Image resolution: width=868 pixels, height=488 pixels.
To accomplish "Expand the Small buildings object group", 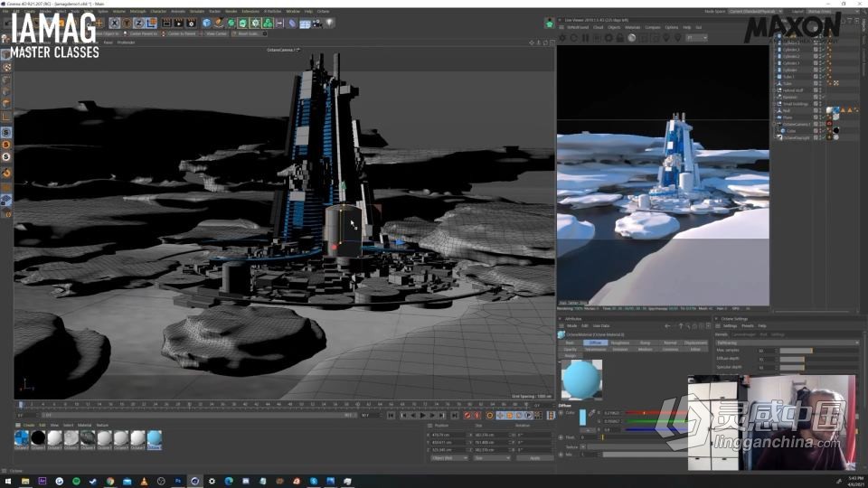I will 775,103.
